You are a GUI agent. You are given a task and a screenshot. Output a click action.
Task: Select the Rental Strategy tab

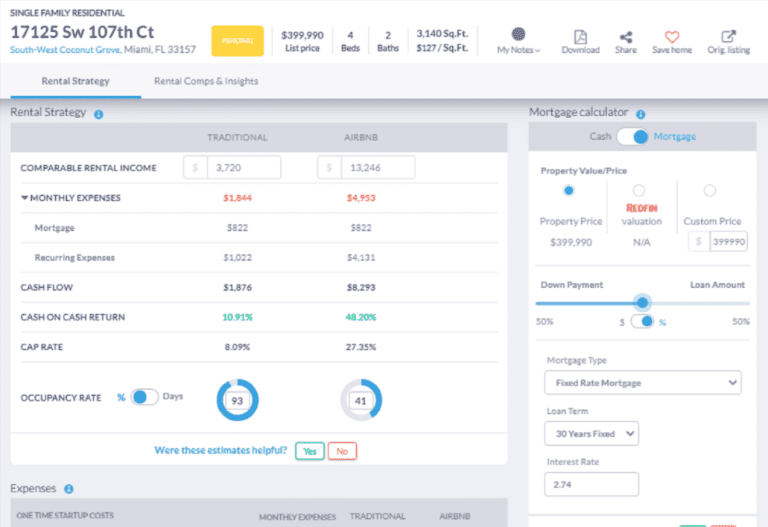pyautogui.click(x=75, y=81)
